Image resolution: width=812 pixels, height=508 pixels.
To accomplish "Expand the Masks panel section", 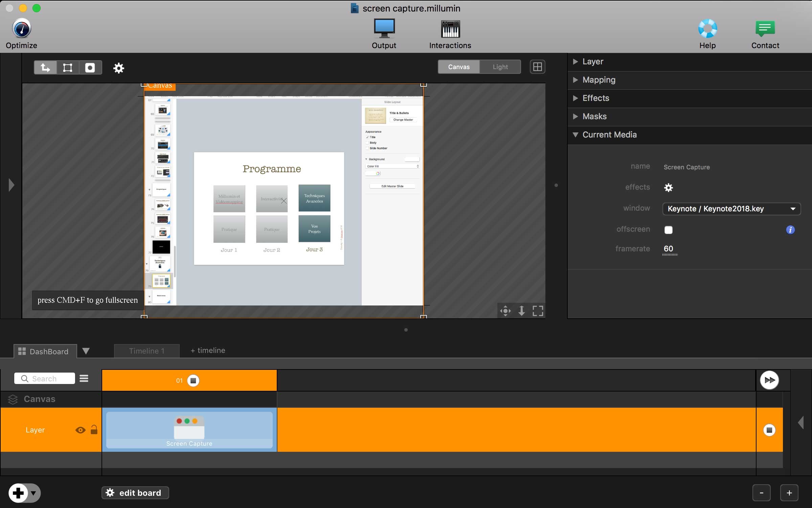I will pyautogui.click(x=594, y=116).
